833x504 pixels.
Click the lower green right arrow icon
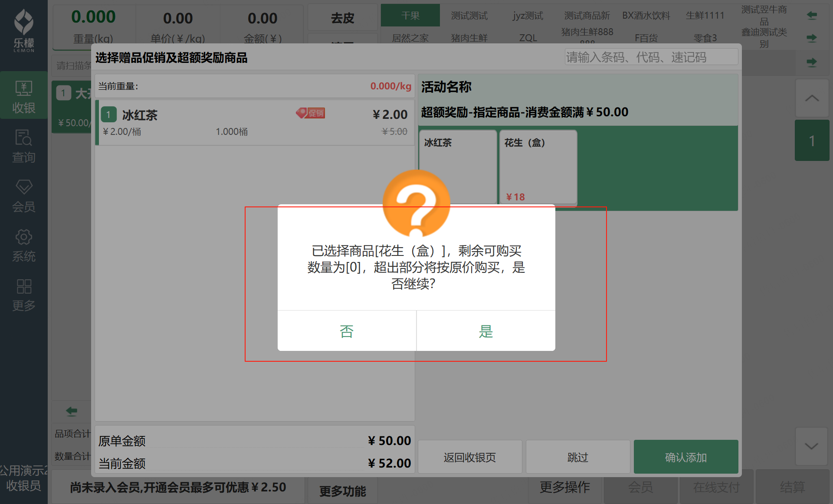click(812, 62)
